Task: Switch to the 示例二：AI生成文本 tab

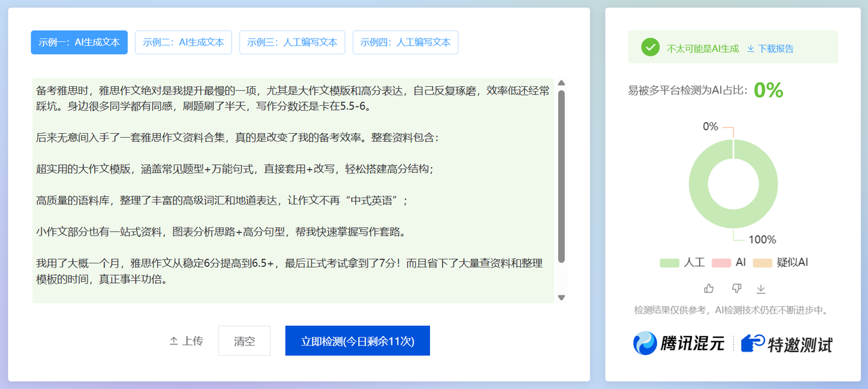Action: click(x=183, y=42)
